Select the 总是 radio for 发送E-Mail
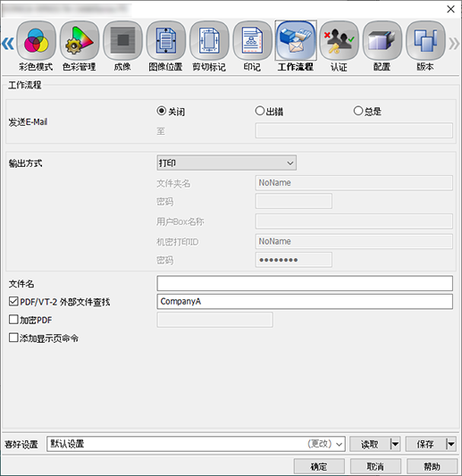Image resolution: width=462 pixels, height=476 pixels. [x=358, y=111]
